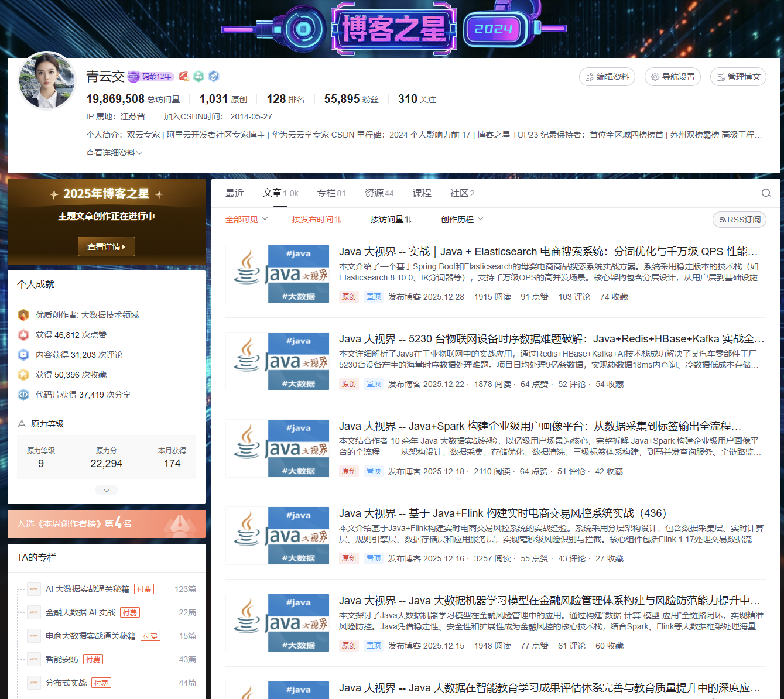Switch to the 专栏 81 tab

(331, 193)
